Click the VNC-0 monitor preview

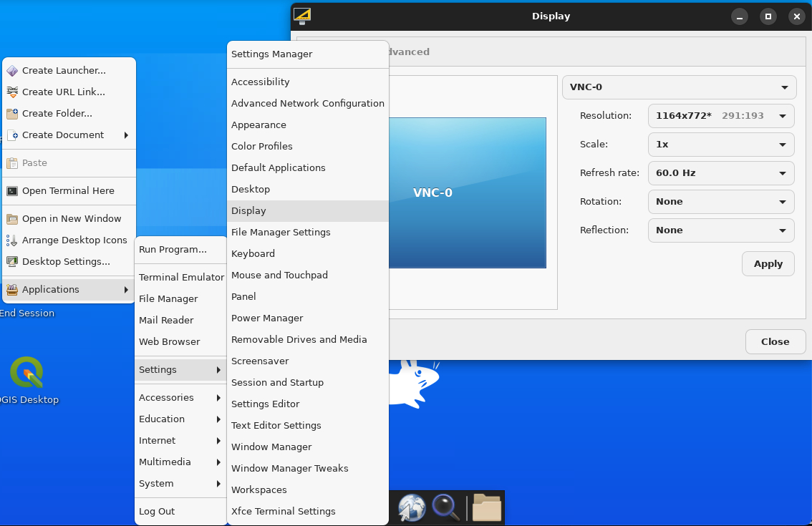(x=467, y=193)
